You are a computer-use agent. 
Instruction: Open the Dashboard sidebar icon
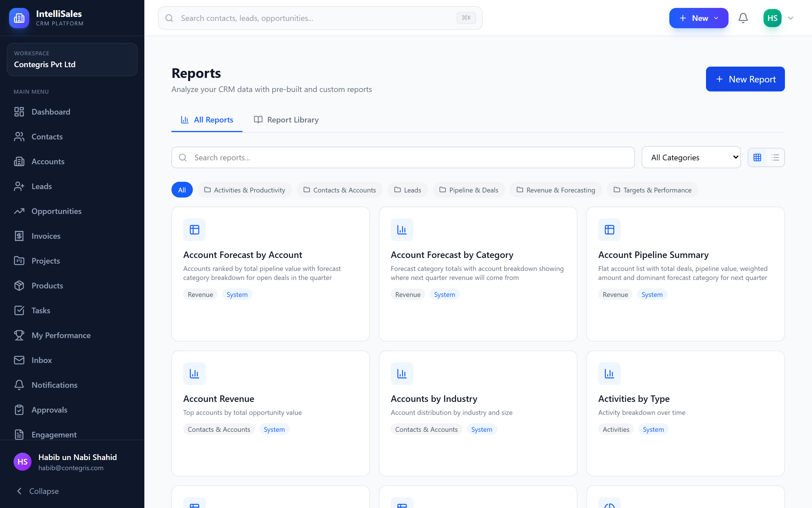coord(19,111)
